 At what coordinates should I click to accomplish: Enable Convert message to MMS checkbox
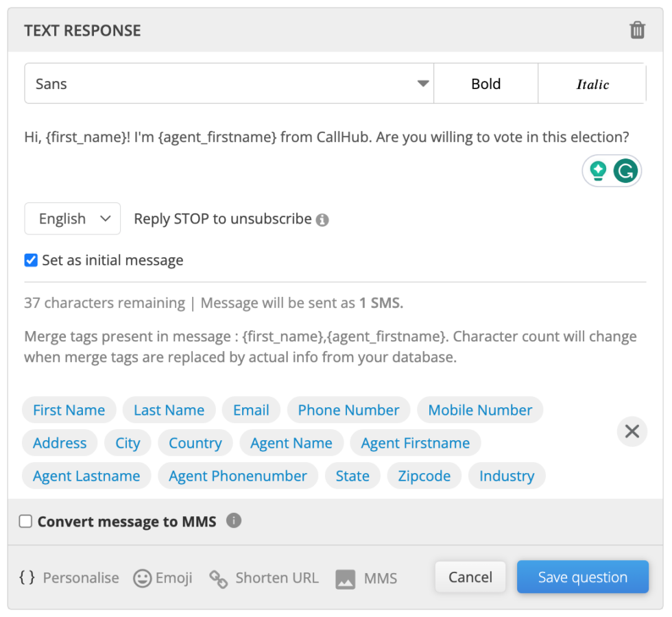(26, 522)
